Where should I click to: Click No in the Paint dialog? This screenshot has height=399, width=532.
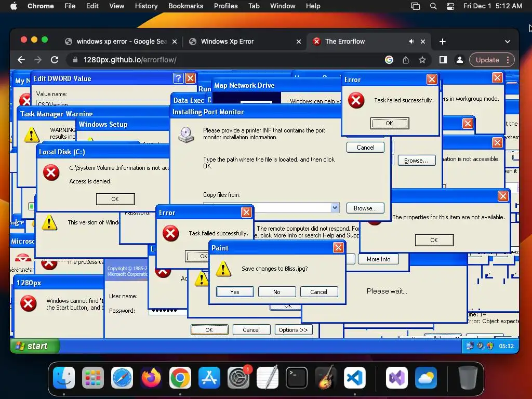pyautogui.click(x=277, y=292)
